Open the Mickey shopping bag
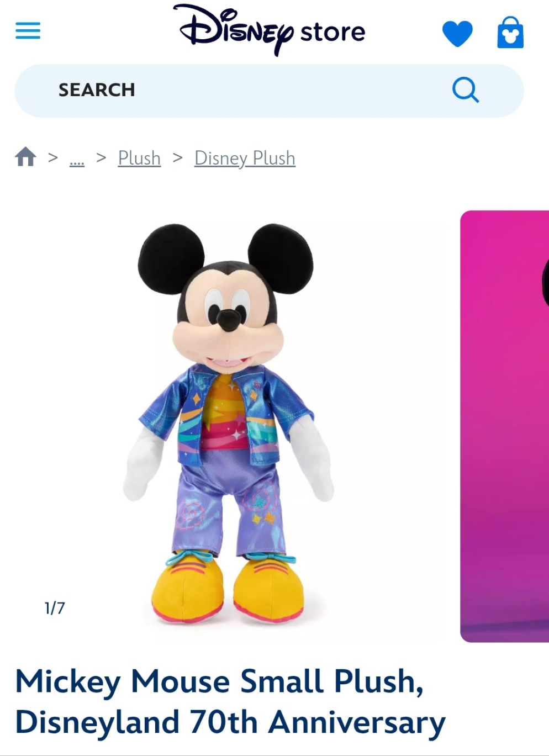Screen dimensions: 549x756 [510, 33]
